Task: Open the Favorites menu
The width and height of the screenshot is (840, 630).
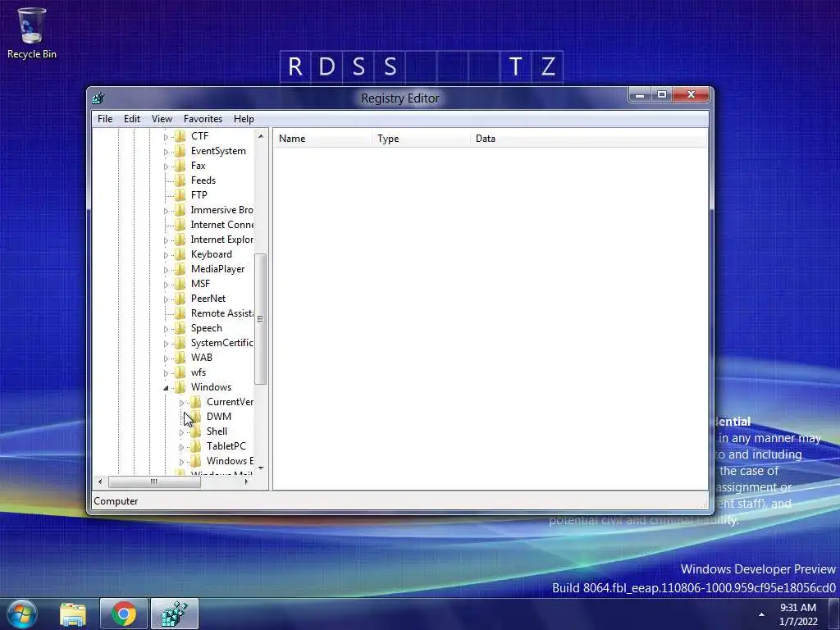Action: [203, 119]
